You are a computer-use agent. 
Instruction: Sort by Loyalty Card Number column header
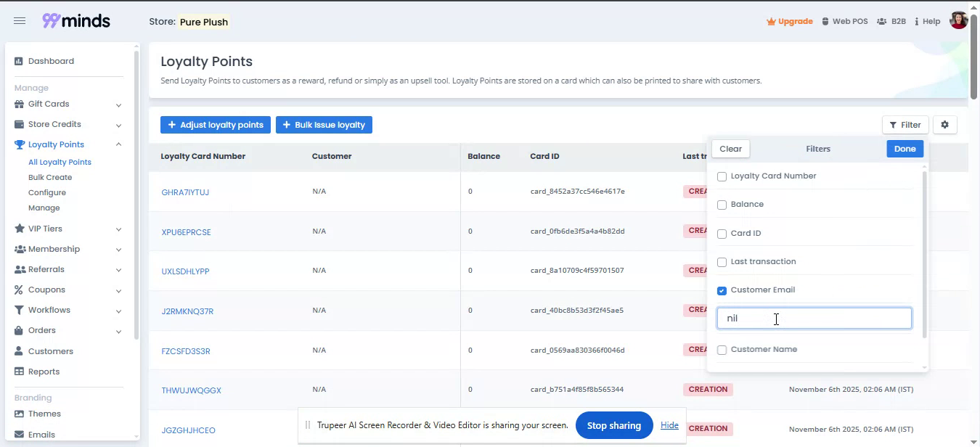pyautogui.click(x=203, y=156)
